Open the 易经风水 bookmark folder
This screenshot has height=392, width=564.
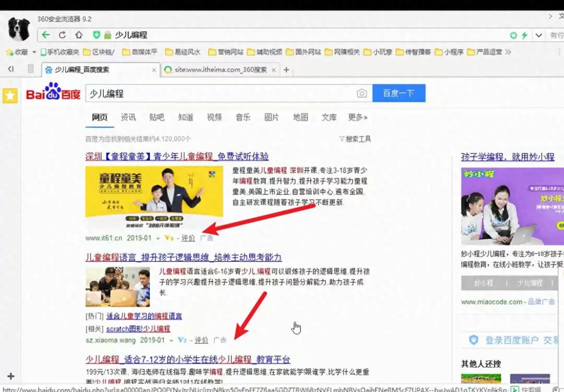(x=183, y=52)
